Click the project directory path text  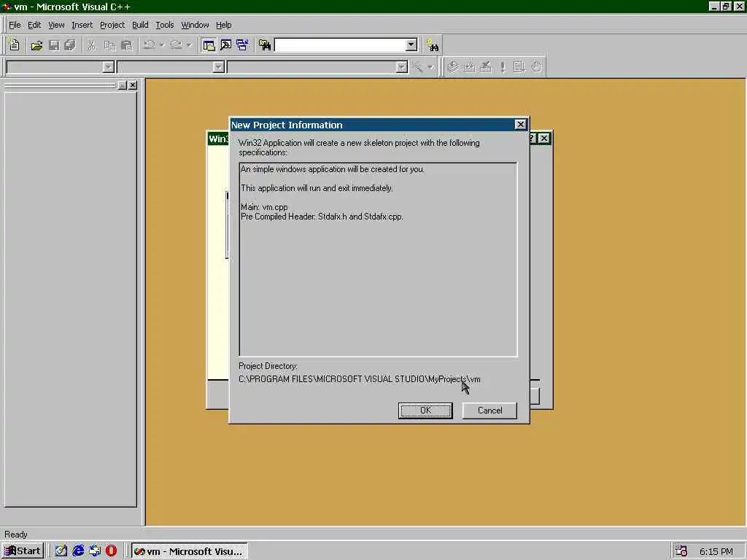(x=360, y=379)
